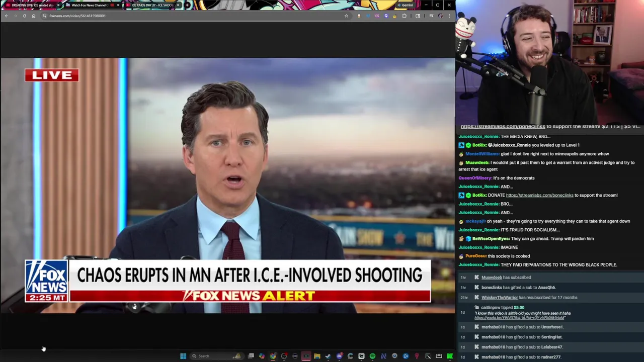
Task: Click username Muawdeeb in subscribed event
Action: click(x=492, y=278)
